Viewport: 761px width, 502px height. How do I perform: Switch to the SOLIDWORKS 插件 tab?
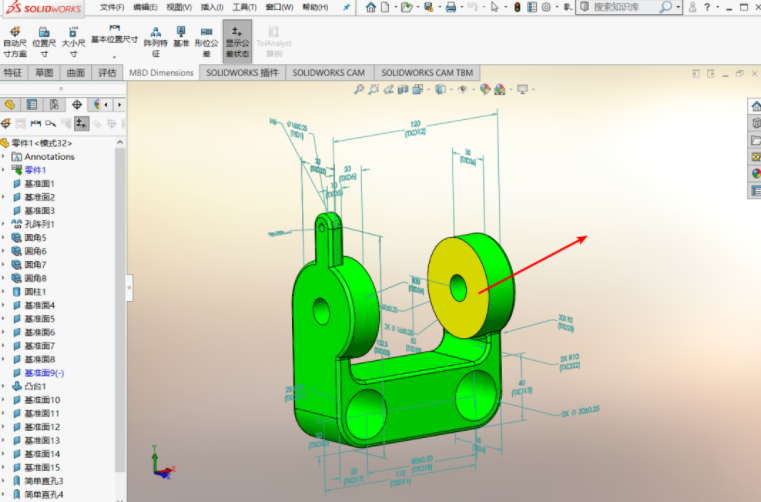242,73
